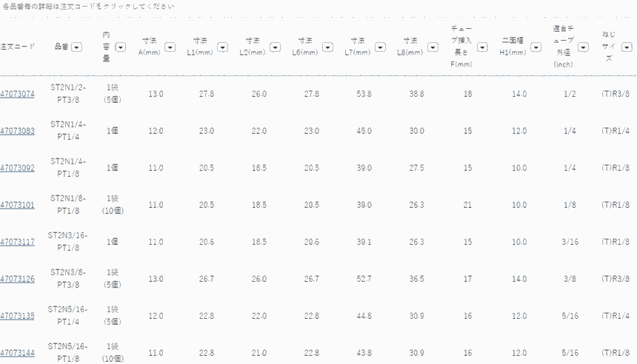The width and height of the screenshot is (637, 364).
Task: Click order code 47073126 link
Action: [x=17, y=279]
